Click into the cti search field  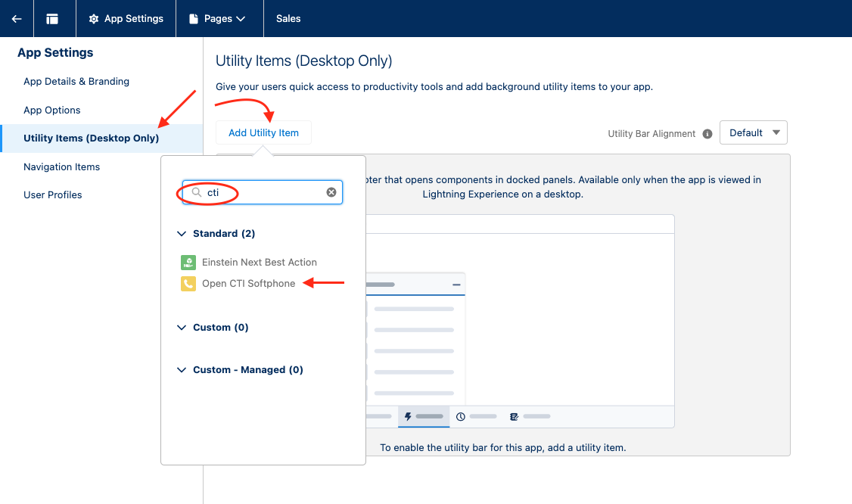[262, 192]
